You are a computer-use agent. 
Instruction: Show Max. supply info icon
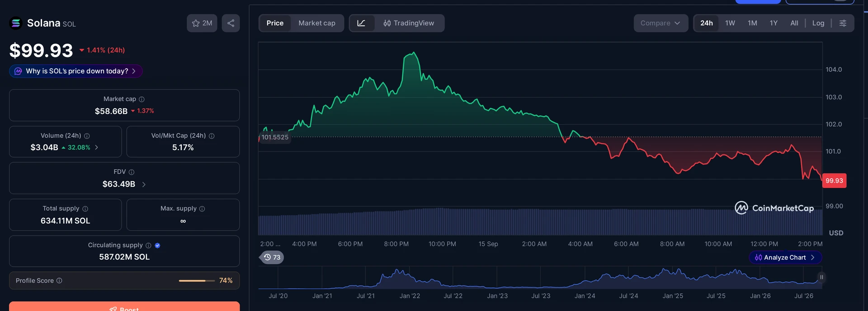tap(202, 208)
